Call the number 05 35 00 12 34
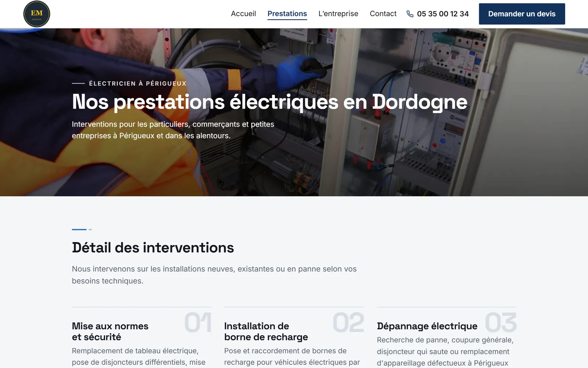 click(443, 14)
